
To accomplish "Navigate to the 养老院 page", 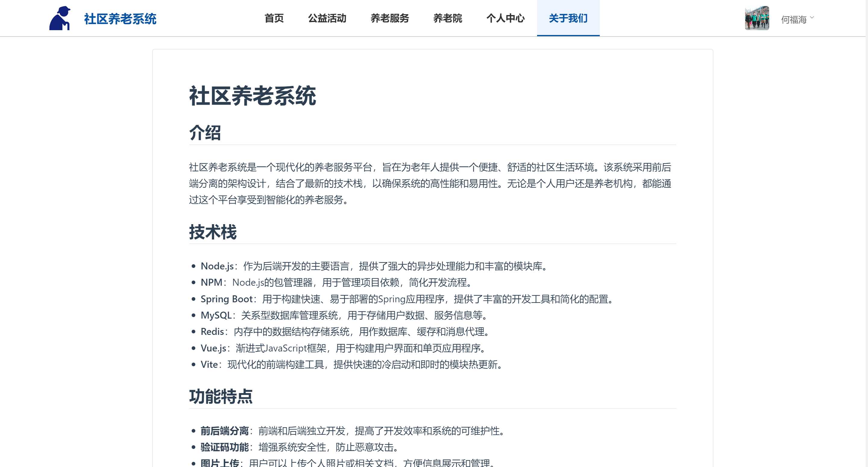I will pos(448,18).
